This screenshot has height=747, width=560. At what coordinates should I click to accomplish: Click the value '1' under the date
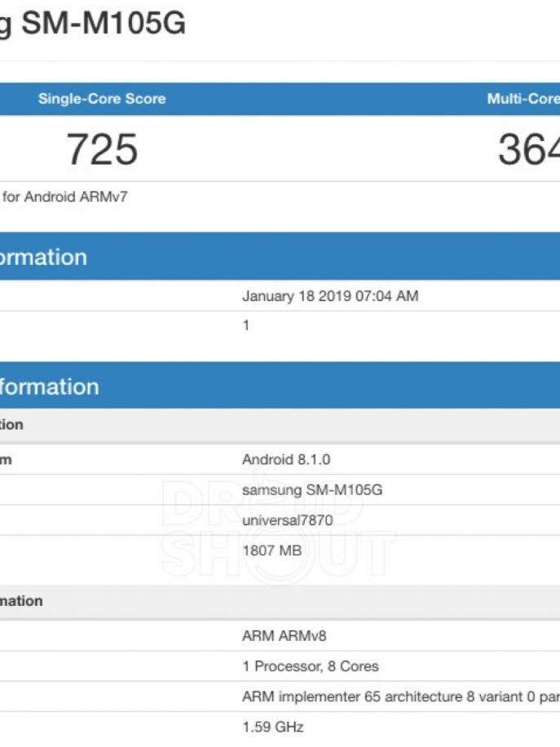pyautogui.click(x=246, y=325)
